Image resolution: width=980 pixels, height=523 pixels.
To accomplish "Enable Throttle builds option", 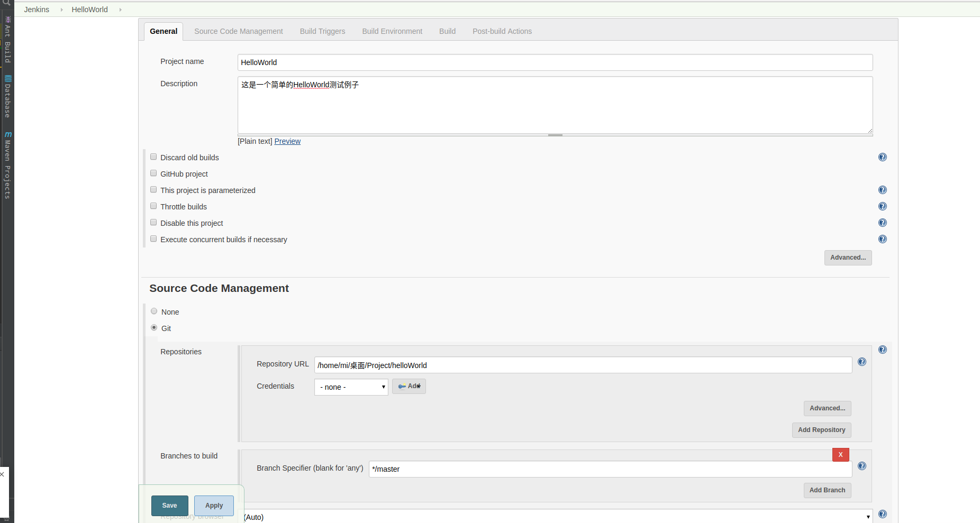I will tap(153, 206).
